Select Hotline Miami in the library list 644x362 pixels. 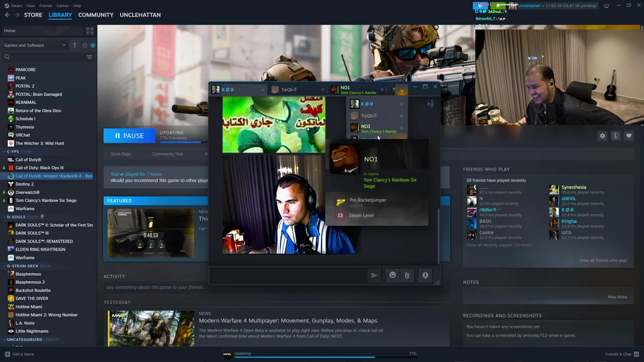tap(29, 307)
